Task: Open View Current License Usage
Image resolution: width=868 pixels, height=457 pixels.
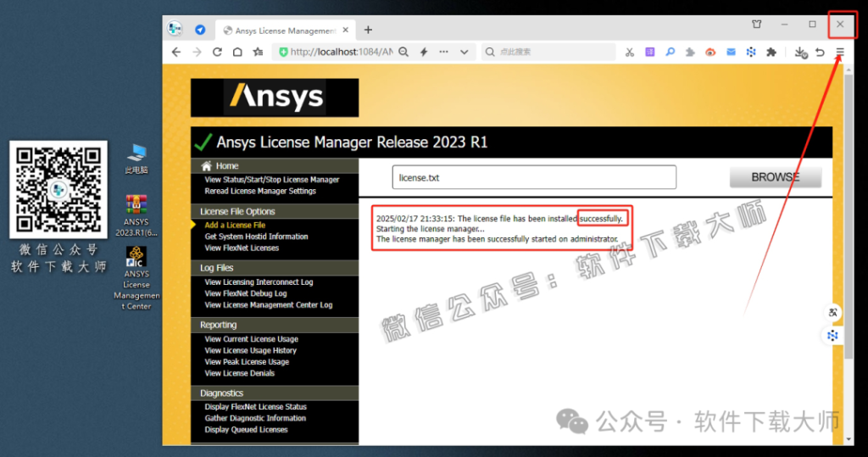Action: coord(251,339)
